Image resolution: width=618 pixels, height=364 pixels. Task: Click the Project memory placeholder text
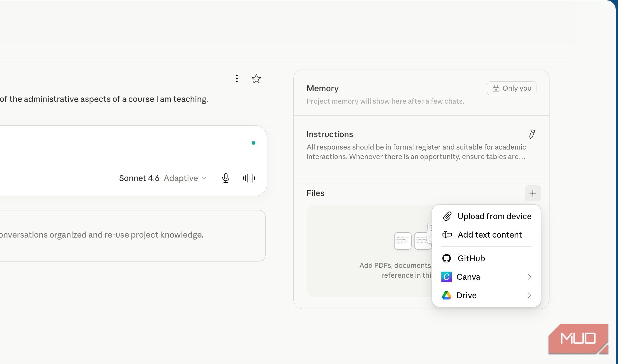(x=385, y=101)
